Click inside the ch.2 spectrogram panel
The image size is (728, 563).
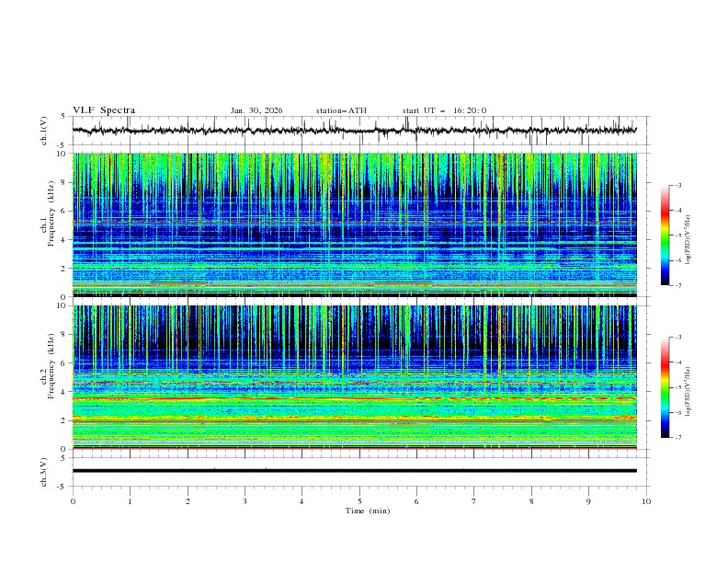click(x=355, y=377)
